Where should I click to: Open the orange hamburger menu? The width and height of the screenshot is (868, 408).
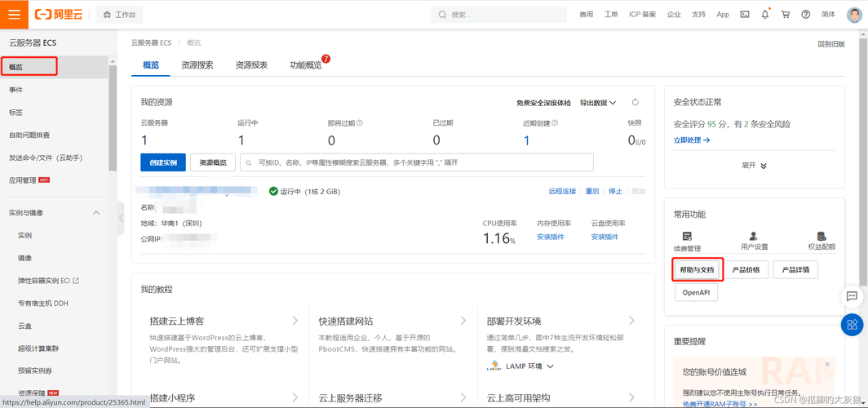pyautogui.click(x=14, y=15)
